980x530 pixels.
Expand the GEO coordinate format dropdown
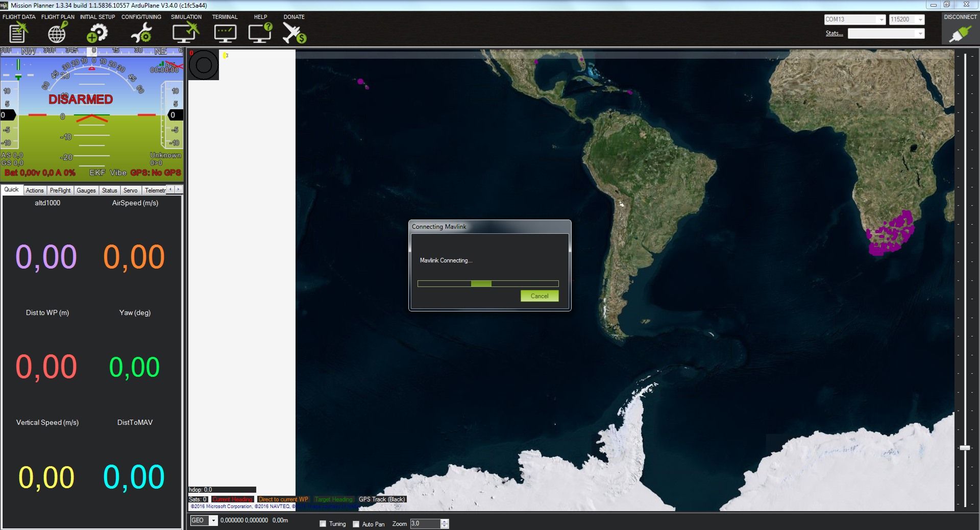tap(213, 521)
